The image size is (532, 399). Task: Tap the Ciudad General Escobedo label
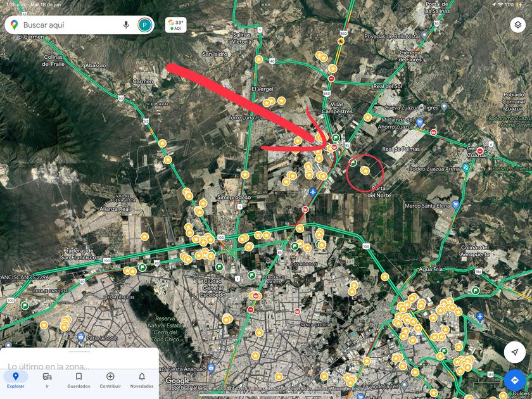213,288
